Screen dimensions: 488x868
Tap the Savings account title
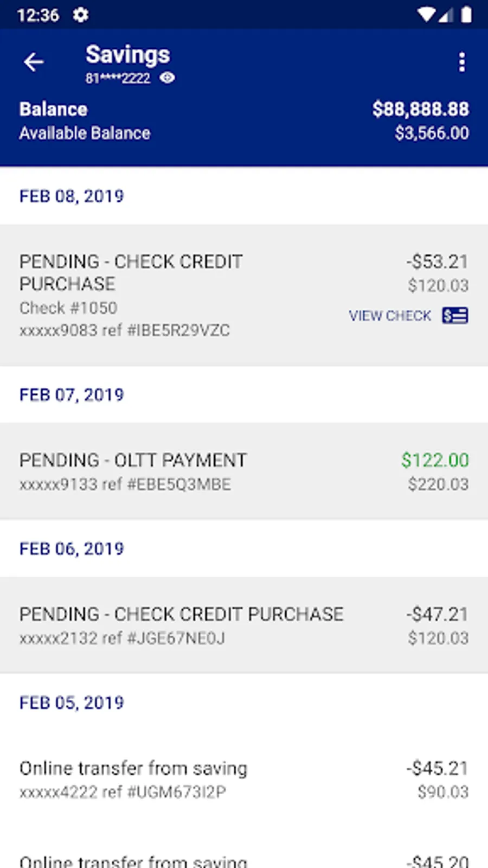127,54
